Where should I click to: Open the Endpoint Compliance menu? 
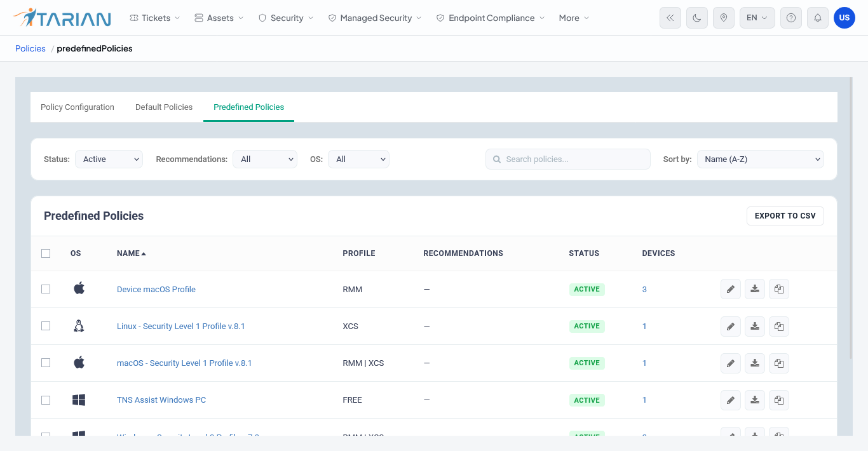coord(491,18)
